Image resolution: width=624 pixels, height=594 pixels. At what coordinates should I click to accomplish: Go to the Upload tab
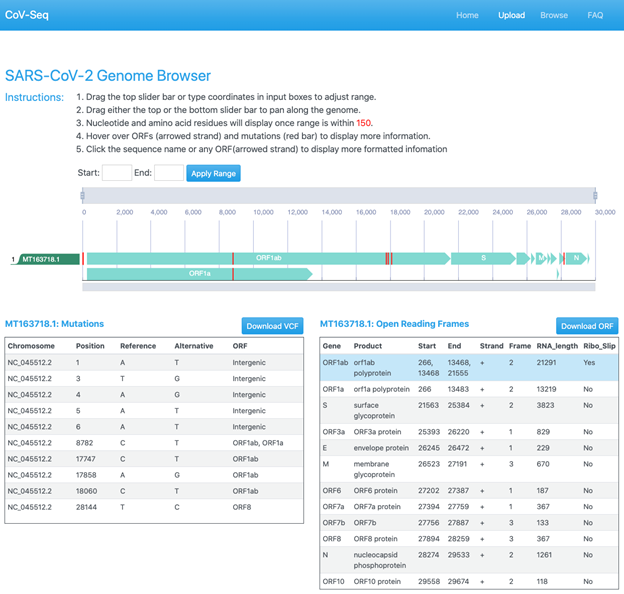click(511, 15)
